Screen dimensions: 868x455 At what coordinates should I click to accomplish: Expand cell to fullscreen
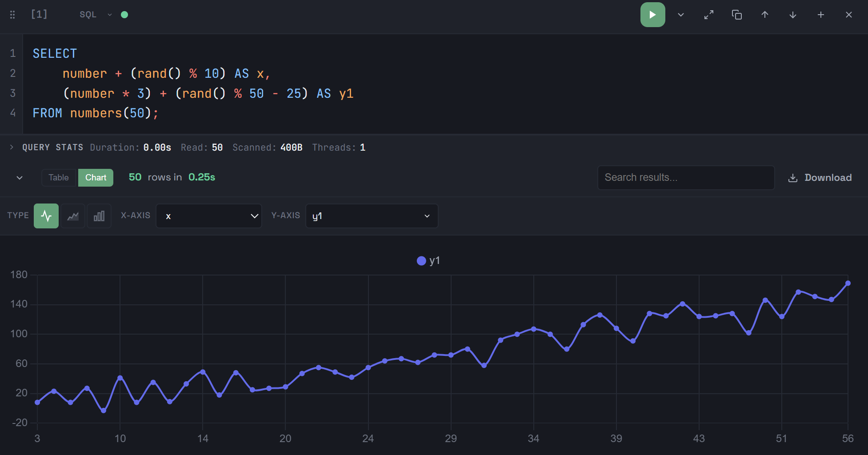pyautogui.click(x=708, y=15)
